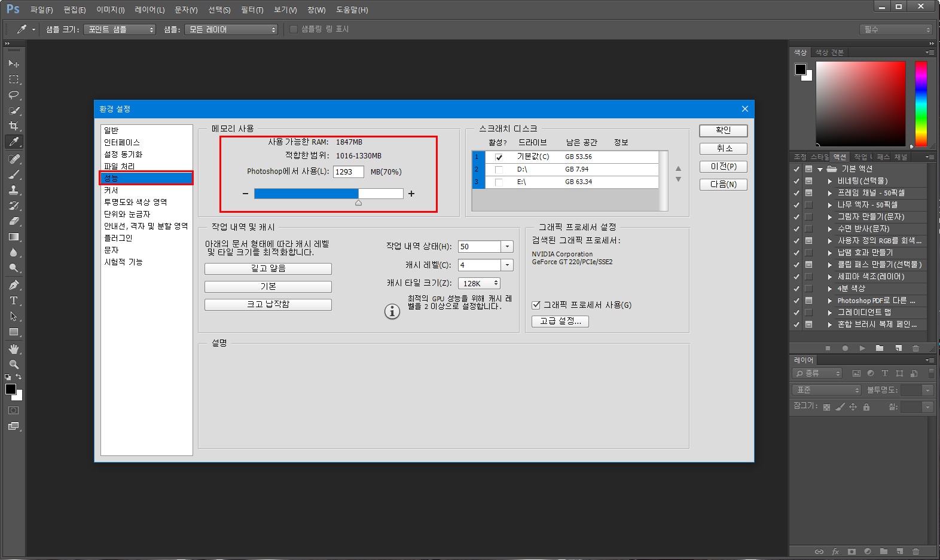Click 길고 얇음 button
Viewport: 940px width, 560px height.
(268, 268)
